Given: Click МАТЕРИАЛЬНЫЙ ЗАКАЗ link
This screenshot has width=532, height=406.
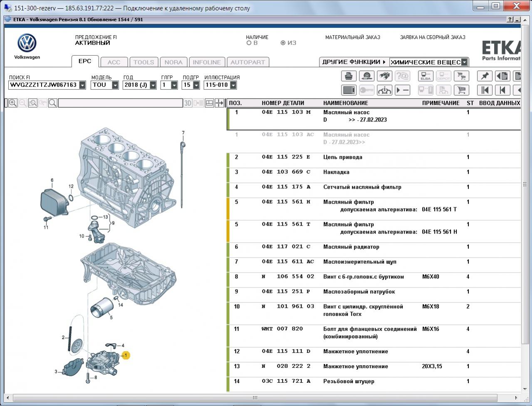Looking at the screenshot, I should coord(353,37).
